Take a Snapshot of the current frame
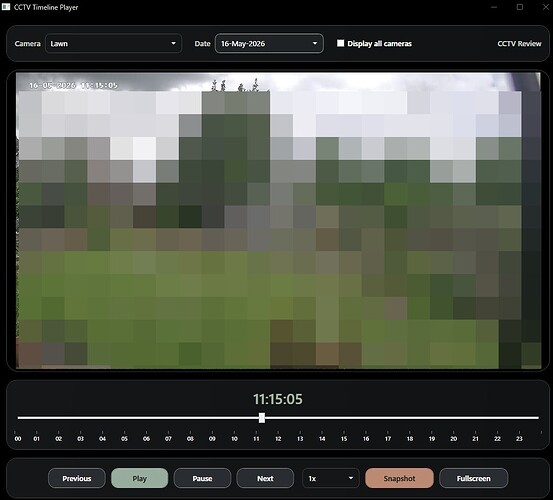Viewport: 553px width, 500px height. pyautogui.click(x=399, y=478)
